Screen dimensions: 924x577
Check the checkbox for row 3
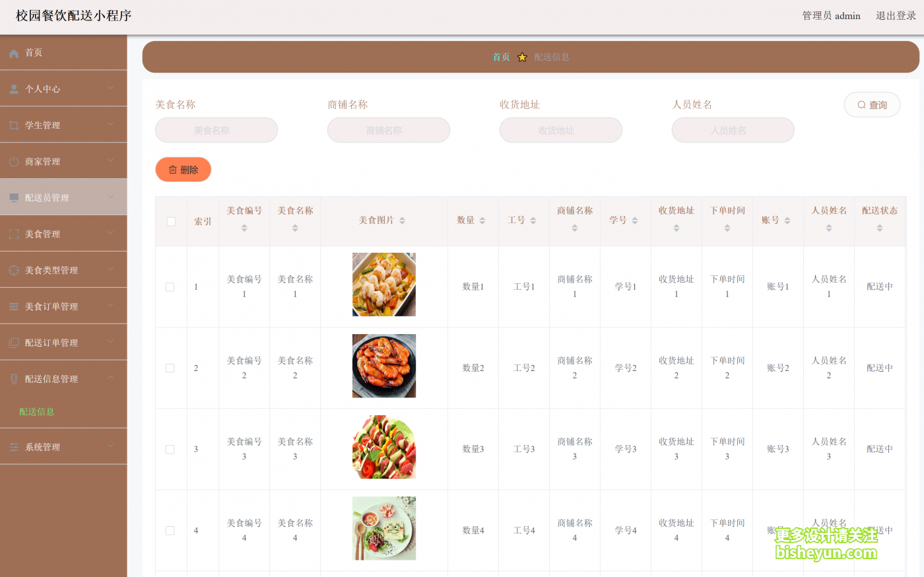click(170, 450)
